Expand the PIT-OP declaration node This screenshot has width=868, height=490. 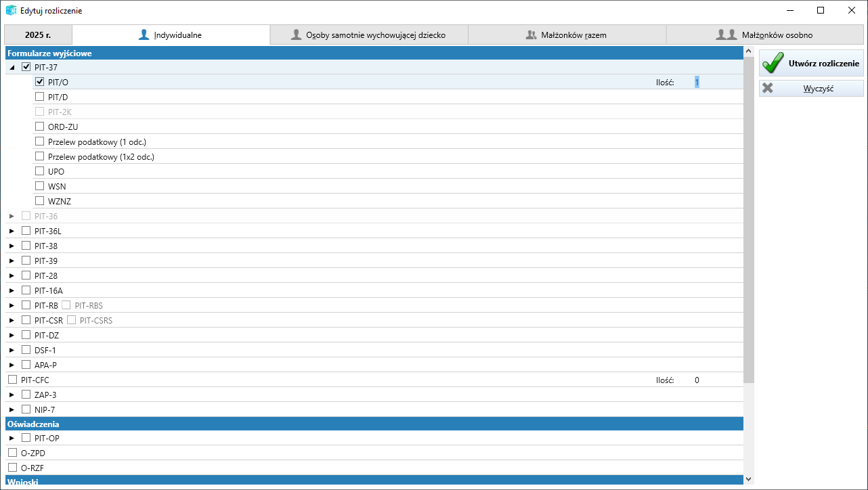(12, 438)
